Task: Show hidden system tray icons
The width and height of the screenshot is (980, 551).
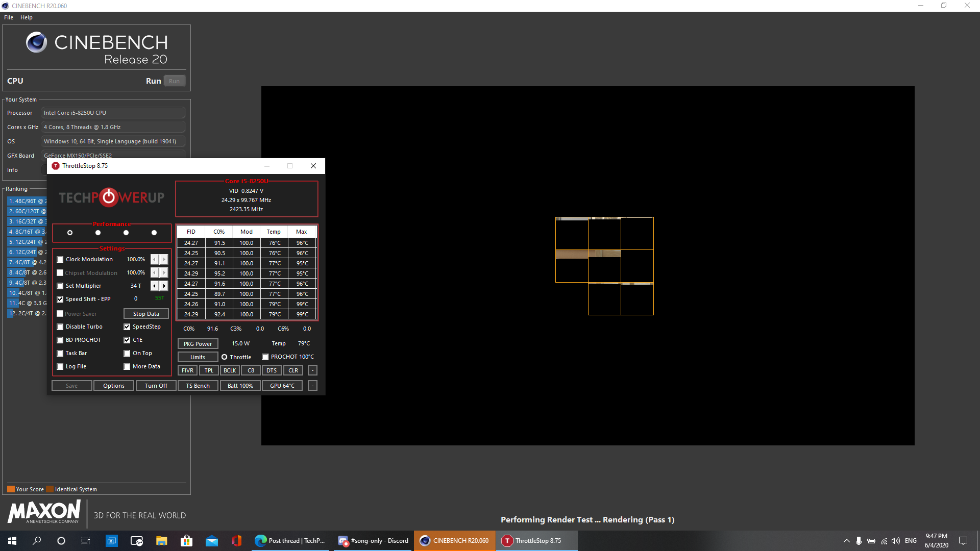Action: click(x=846, y=541)
